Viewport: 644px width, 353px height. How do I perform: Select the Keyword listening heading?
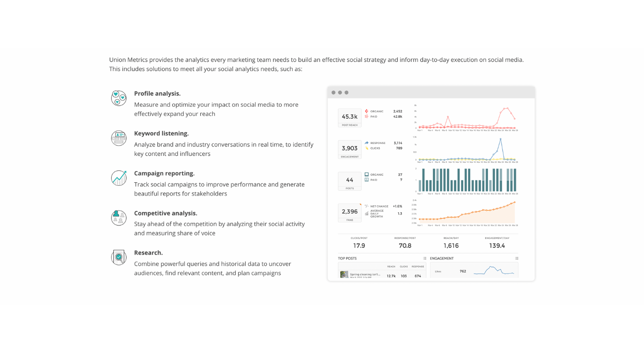pos(161,133)
